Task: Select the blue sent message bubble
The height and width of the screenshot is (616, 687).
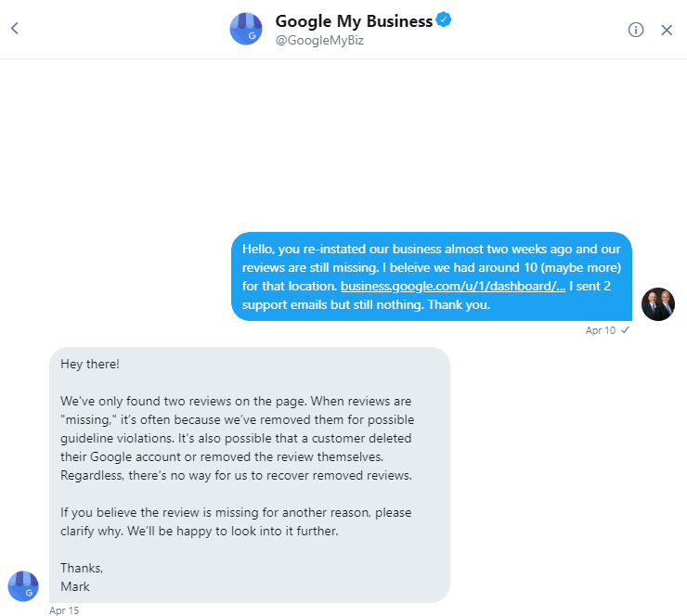Action: (x=432, y=276)
